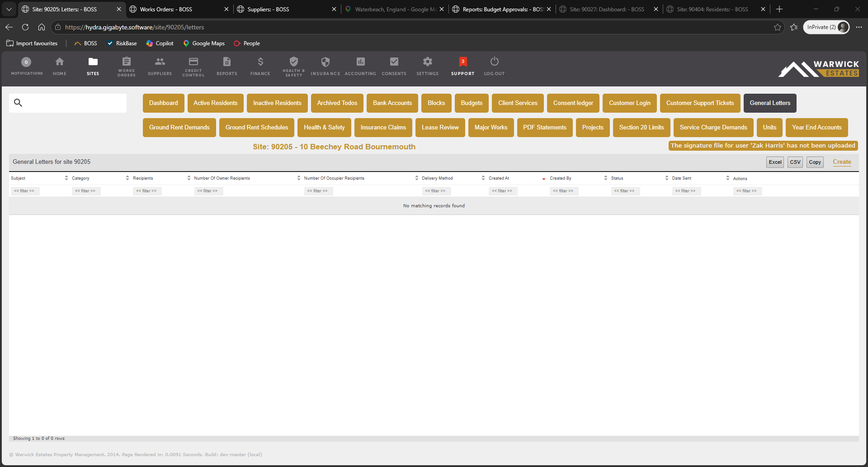Add page to favourites star icon
This screenshot has height=467, width=868.
point(778,27)
